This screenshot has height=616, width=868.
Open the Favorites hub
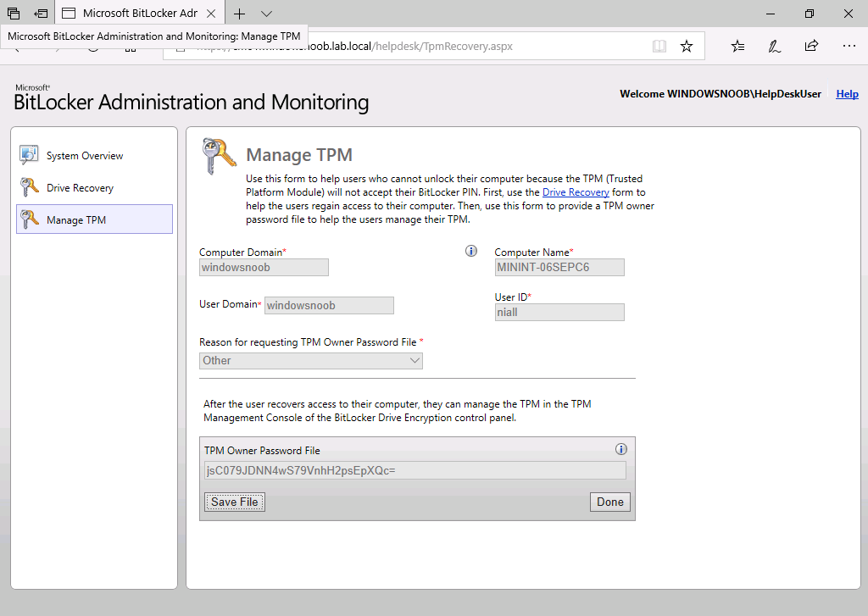[738, 46]
